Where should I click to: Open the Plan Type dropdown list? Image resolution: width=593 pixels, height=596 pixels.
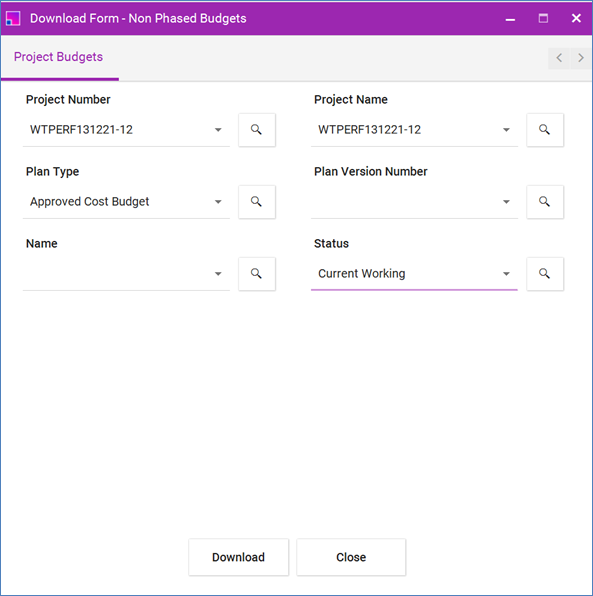coord(218,202)
